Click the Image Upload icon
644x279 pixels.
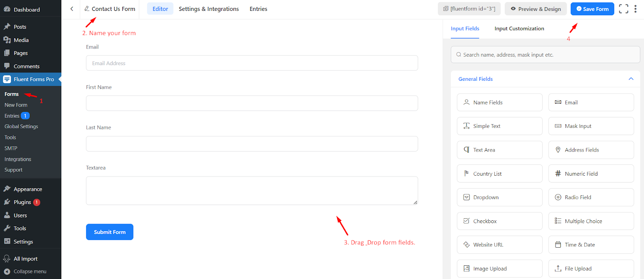point(466,268)
